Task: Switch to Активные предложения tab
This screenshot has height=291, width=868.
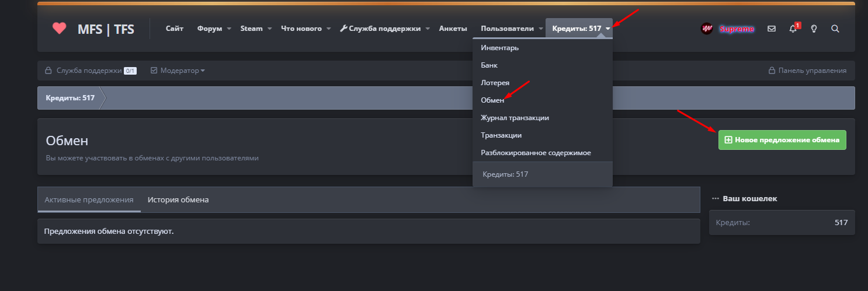Action: 89,199
